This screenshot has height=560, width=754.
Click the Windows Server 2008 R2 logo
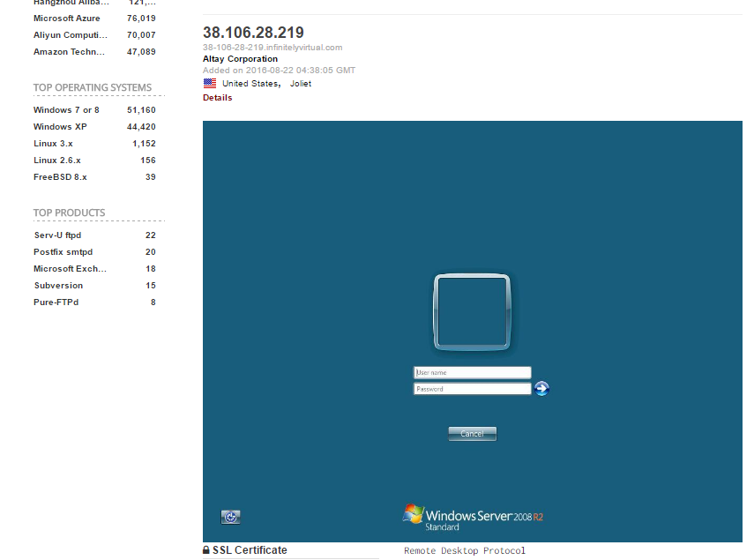473,517
